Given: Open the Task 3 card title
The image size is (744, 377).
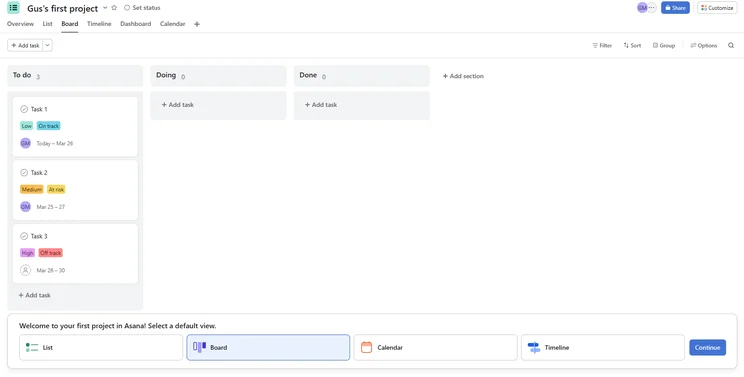Looking at the screenshot, I should (39, 236).
